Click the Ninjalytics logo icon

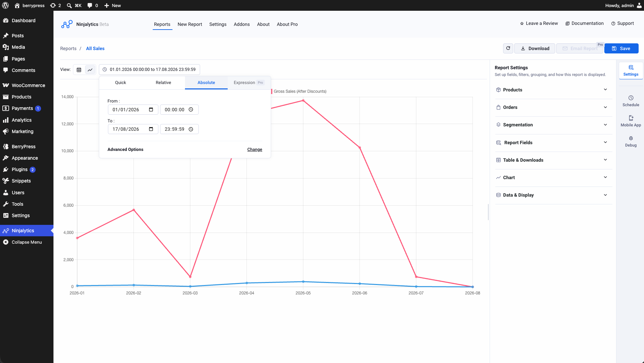[67, 24]
